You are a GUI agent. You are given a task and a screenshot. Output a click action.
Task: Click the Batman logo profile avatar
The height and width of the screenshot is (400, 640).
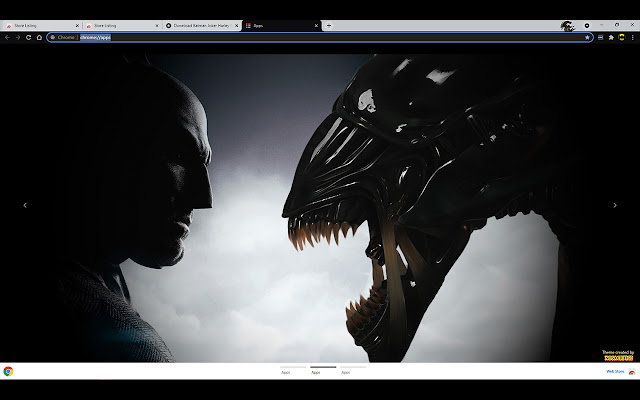(622, 38)
